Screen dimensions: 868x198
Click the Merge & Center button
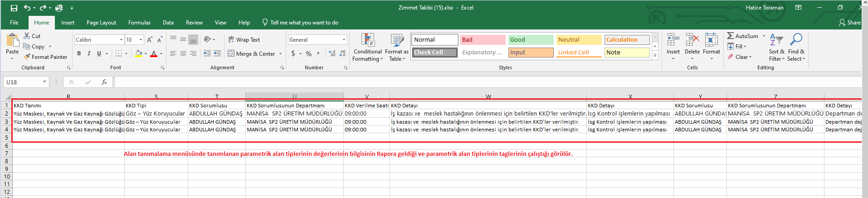(255, 54)
